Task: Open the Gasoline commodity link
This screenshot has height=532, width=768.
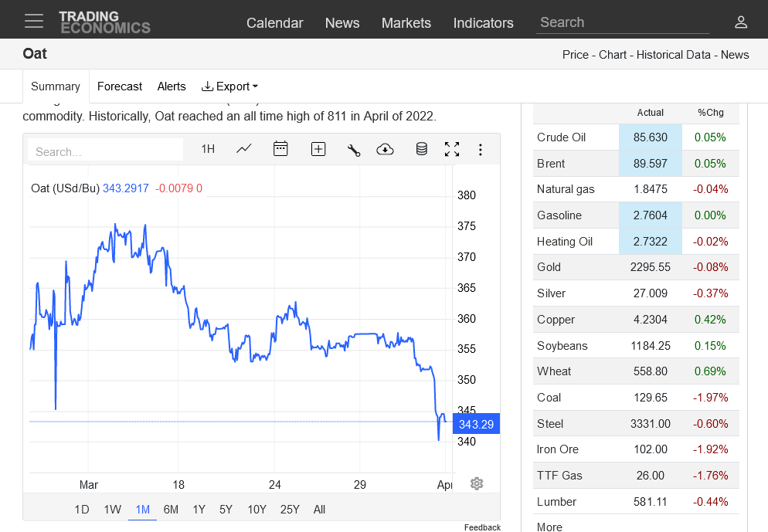Action: 559,215
